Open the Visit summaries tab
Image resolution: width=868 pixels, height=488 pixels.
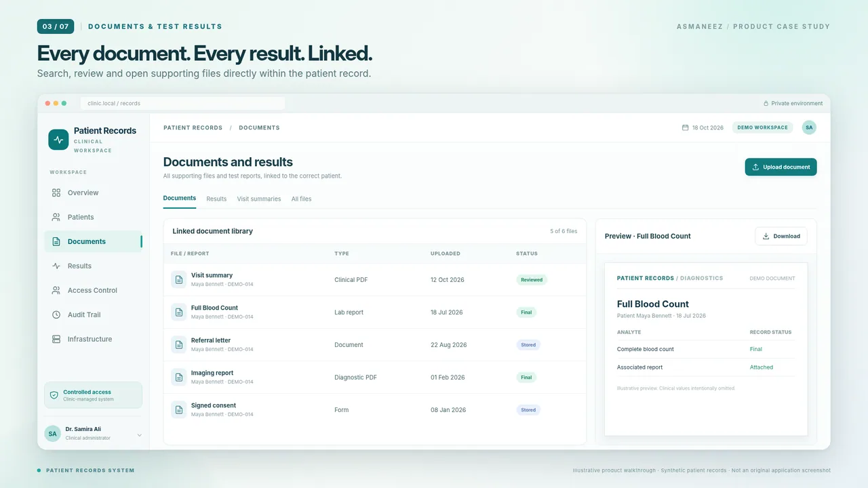click(259, 199)
